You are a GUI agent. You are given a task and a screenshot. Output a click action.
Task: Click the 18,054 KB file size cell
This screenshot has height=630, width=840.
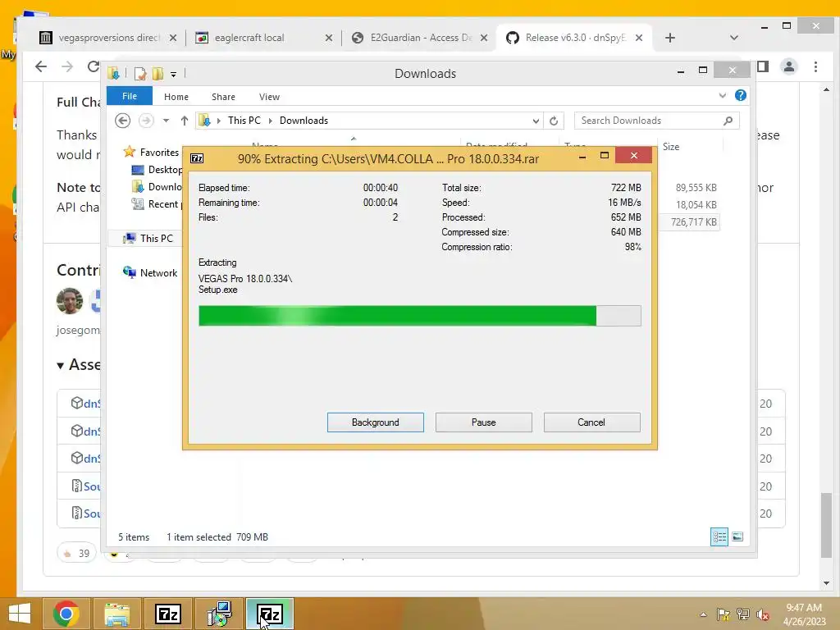(696, 204)
